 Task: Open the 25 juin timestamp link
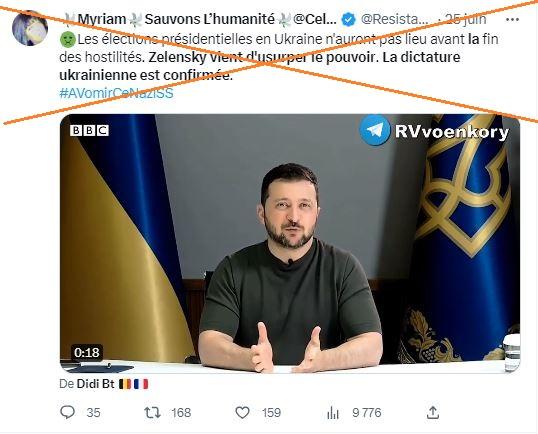click(465, 19)
